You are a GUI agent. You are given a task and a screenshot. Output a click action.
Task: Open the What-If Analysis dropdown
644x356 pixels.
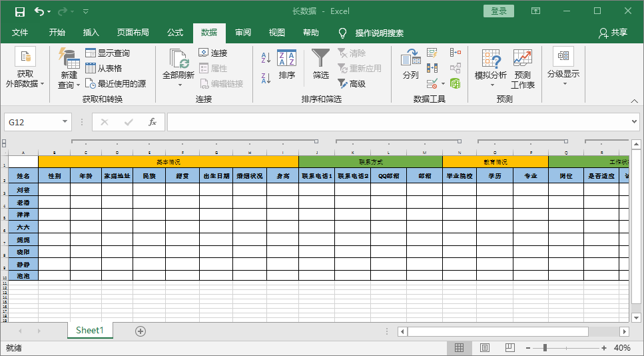pyautogui.click(x=491, y=69)
